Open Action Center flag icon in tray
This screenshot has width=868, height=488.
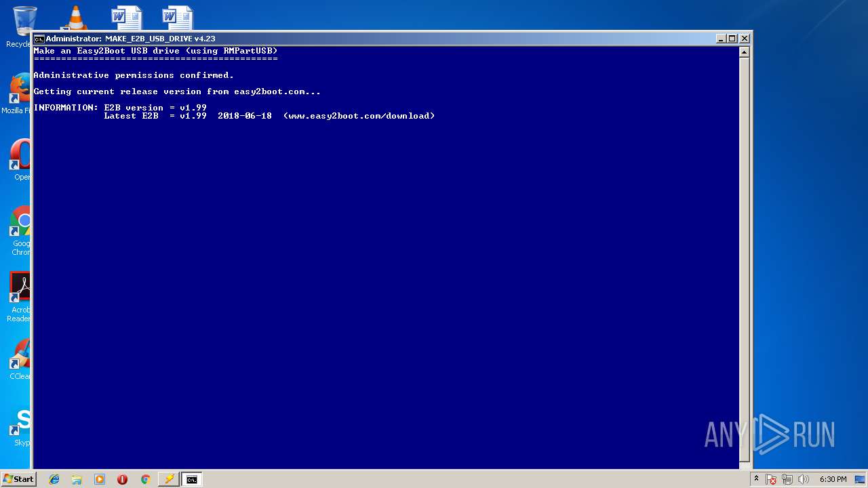point(771,479)
